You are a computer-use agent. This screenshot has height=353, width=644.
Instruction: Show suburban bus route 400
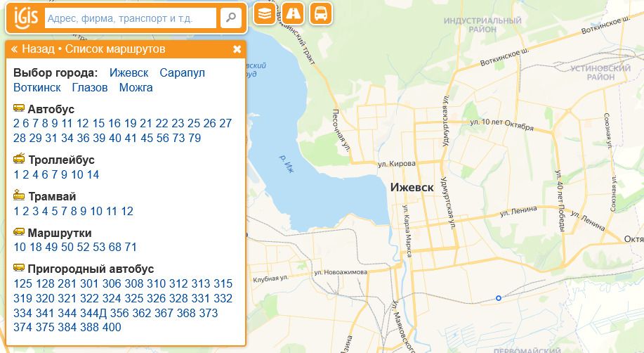point(112,328)
